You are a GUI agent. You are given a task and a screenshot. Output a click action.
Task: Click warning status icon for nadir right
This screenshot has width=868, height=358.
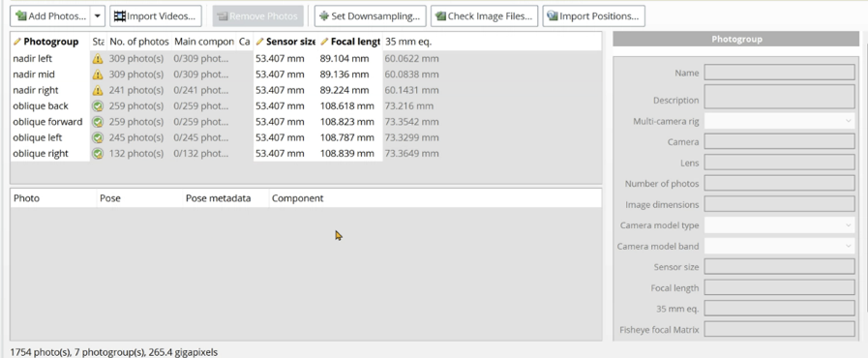[98, 90]
